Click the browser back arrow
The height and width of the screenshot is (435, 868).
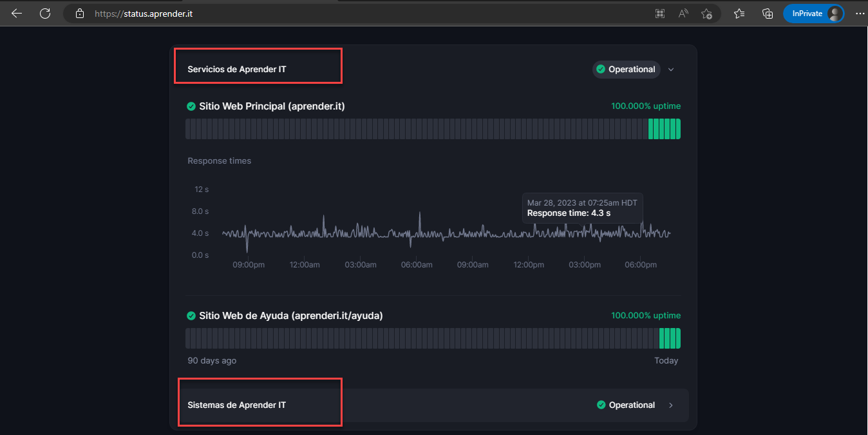17,14
